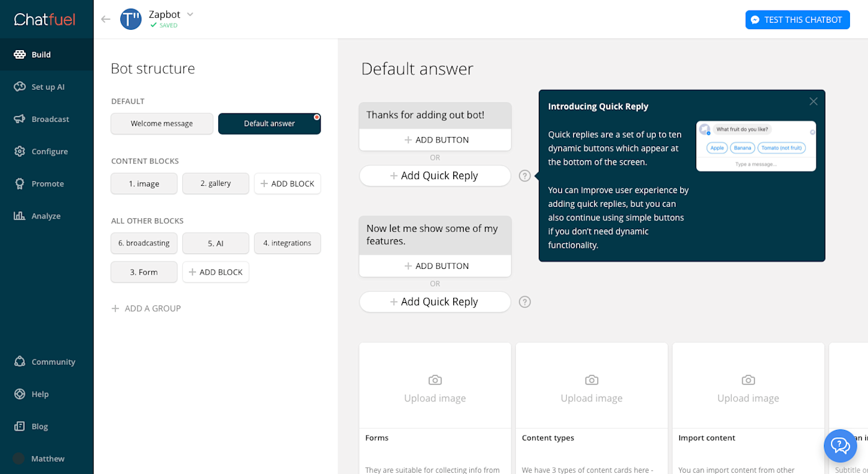Open the 3. Form block
The image size is (868, 474).
pyautogui.click(x=144, y=272)
